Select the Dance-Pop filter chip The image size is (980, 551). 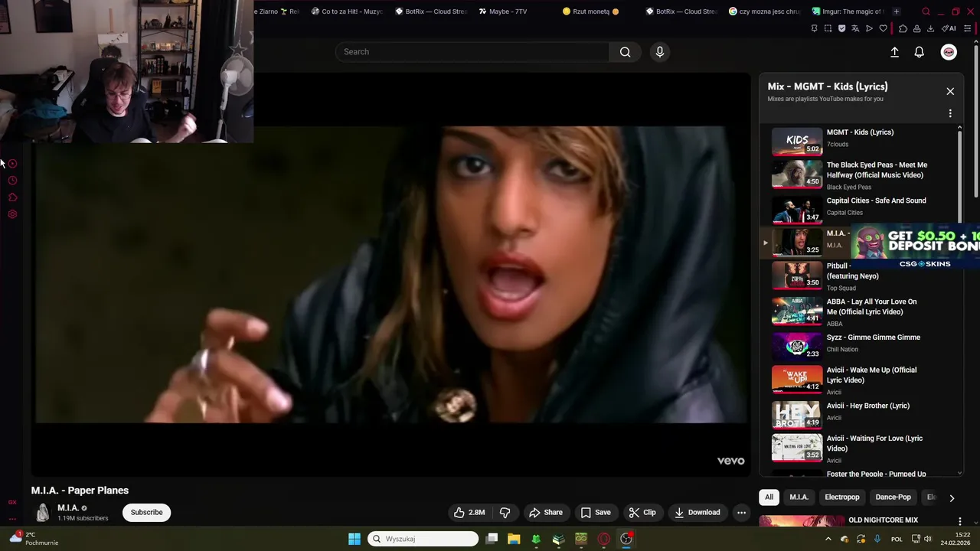893,497
